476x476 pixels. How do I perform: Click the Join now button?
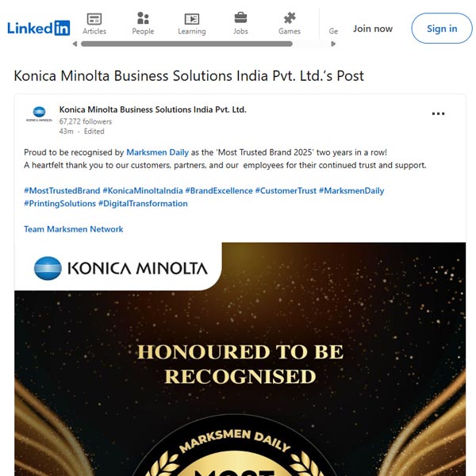373,29
